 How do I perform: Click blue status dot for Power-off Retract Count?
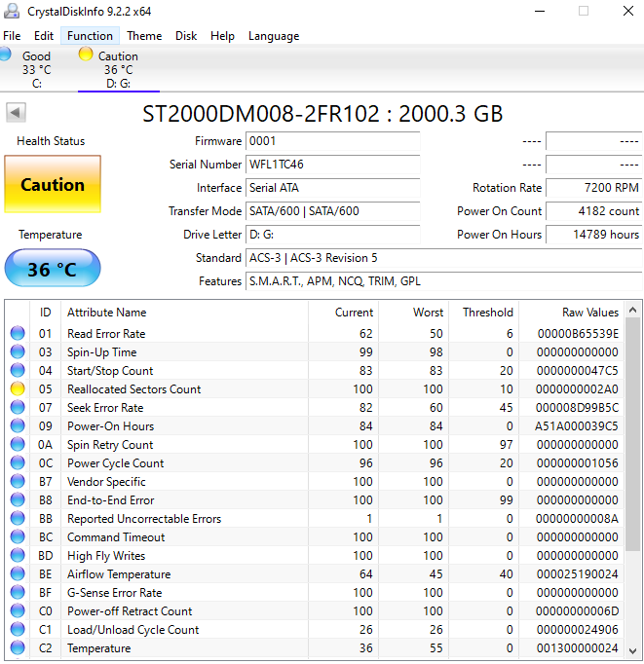18,611
